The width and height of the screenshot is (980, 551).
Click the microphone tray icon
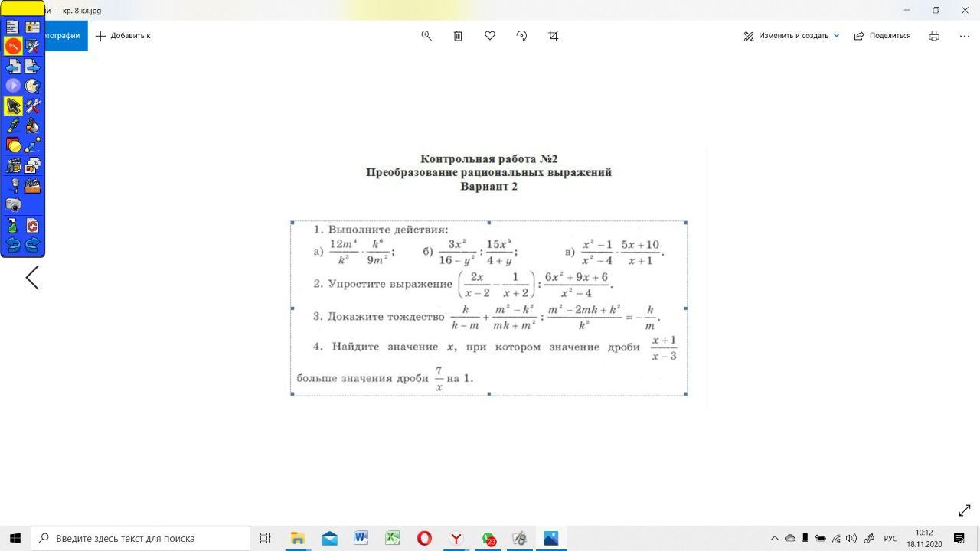[805, 538]
